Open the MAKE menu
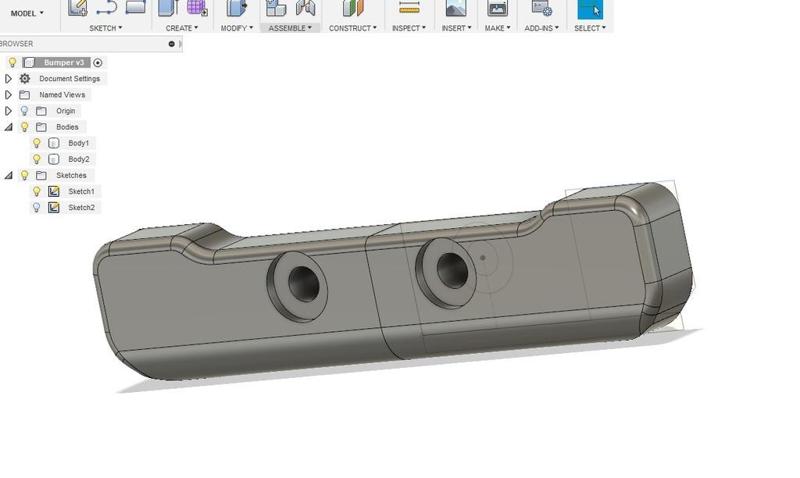The image size is (800, 478). click(x=497, y=28)
